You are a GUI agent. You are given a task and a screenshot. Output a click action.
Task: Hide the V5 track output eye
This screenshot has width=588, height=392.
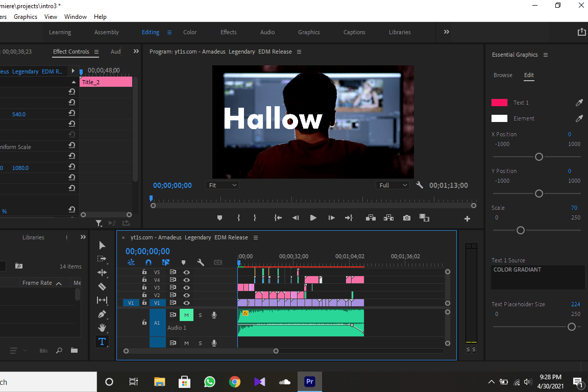[x=187, y=273]
